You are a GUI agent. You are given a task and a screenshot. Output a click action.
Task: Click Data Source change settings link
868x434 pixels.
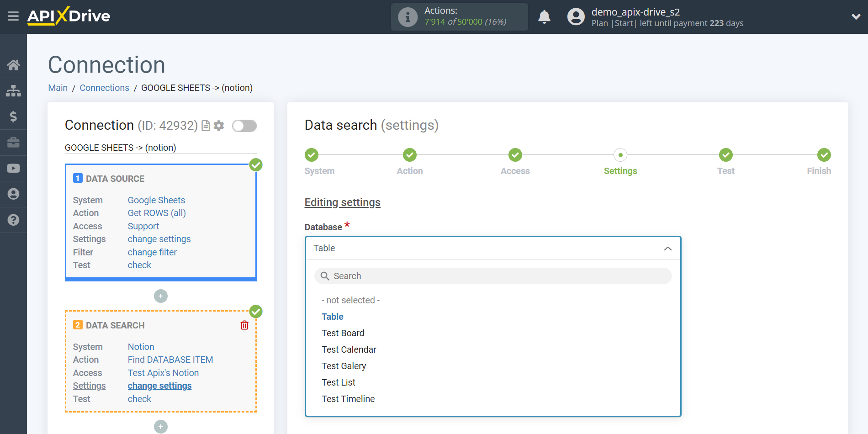[159, 239]
